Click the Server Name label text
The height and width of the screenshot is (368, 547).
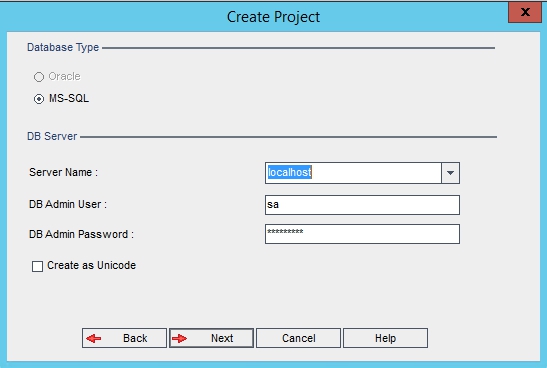(x=63, y=172)
